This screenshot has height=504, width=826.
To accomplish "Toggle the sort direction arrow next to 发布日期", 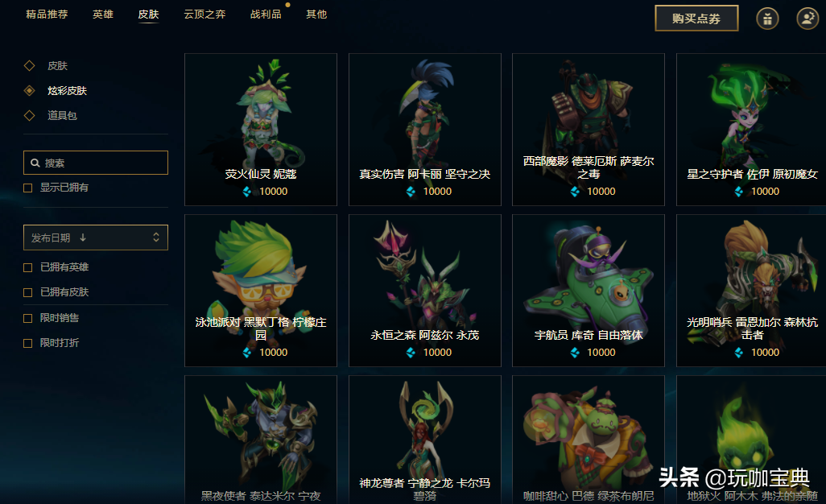I will [83, 238].
